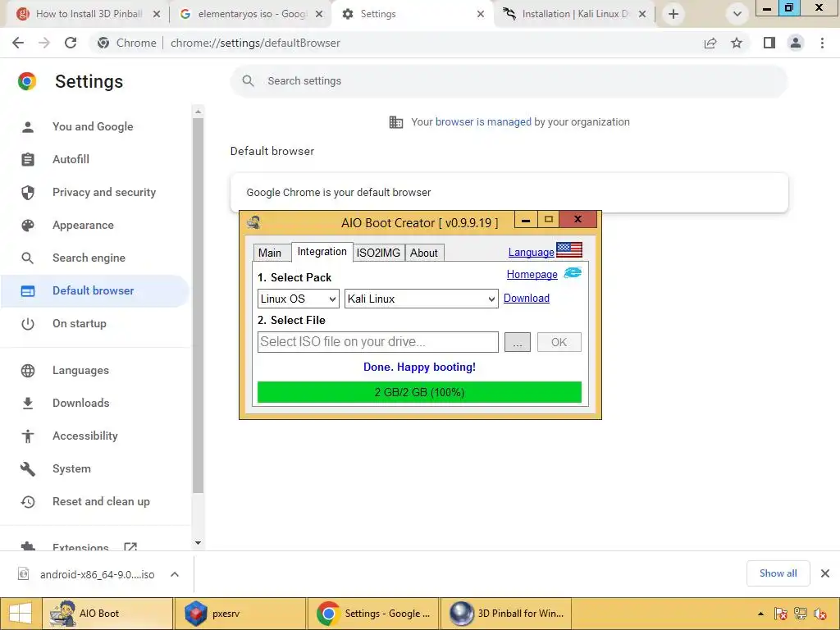
Task: Click the Accessibility figure icon
Action: pos(28,436)
